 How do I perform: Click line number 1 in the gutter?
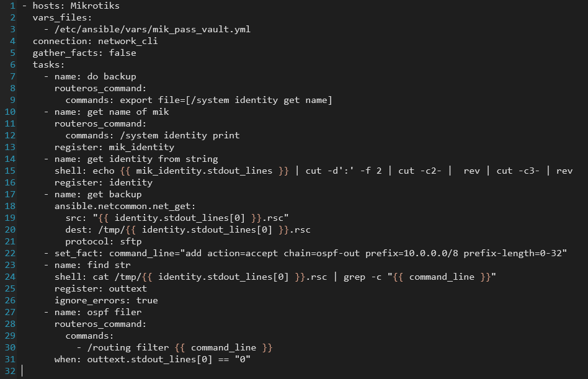(x=12, y=6)
